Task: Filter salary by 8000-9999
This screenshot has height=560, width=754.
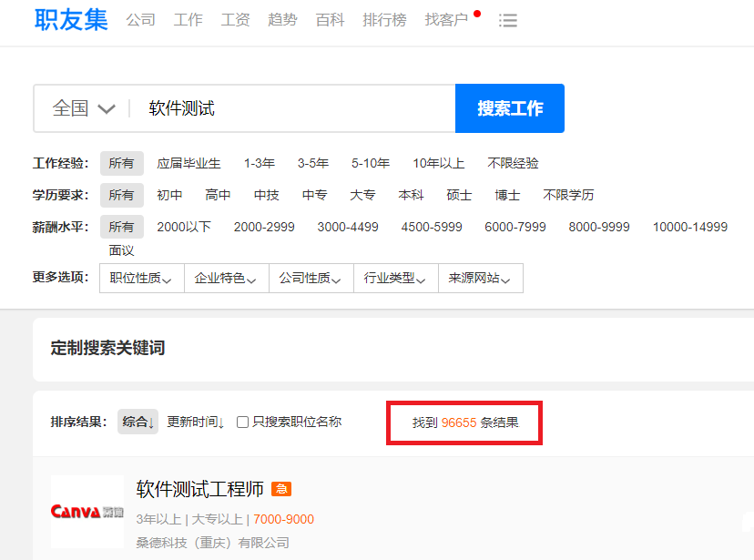Action: (x=598, y=227)
